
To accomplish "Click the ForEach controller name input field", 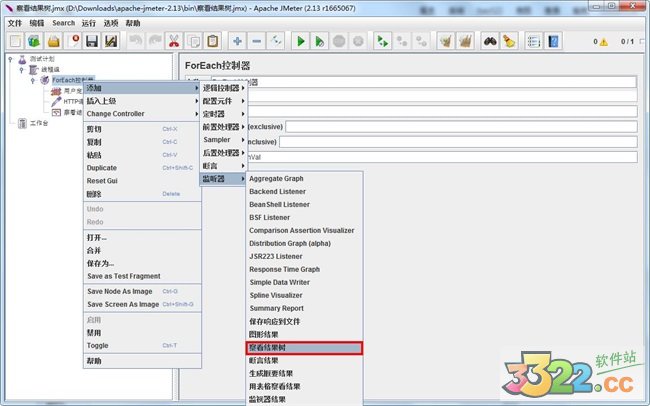I will point(424,82).
